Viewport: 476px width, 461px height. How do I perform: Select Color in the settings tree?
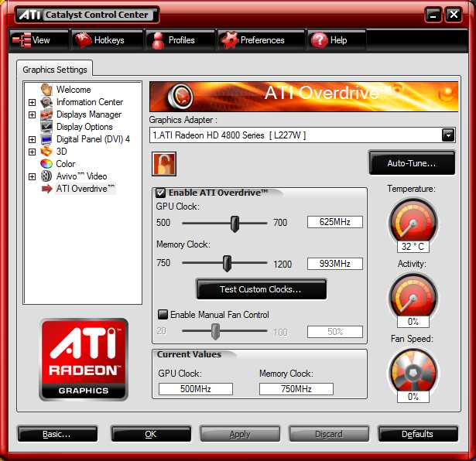coord(66,164)
